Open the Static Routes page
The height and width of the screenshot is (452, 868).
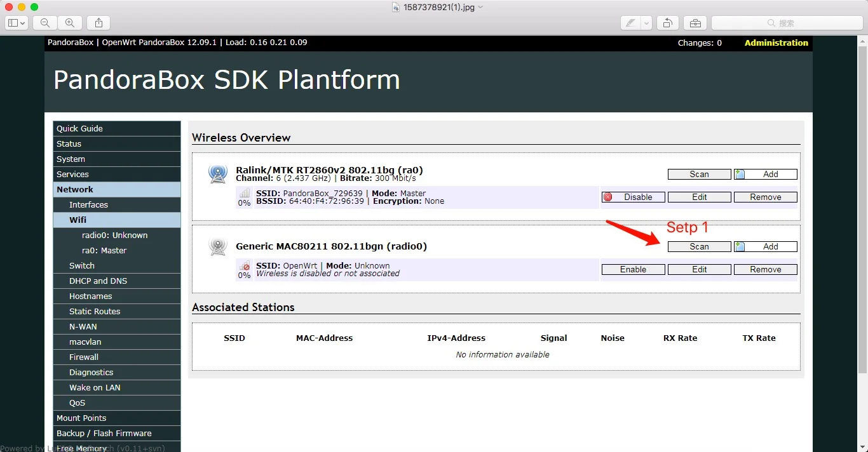117,311
